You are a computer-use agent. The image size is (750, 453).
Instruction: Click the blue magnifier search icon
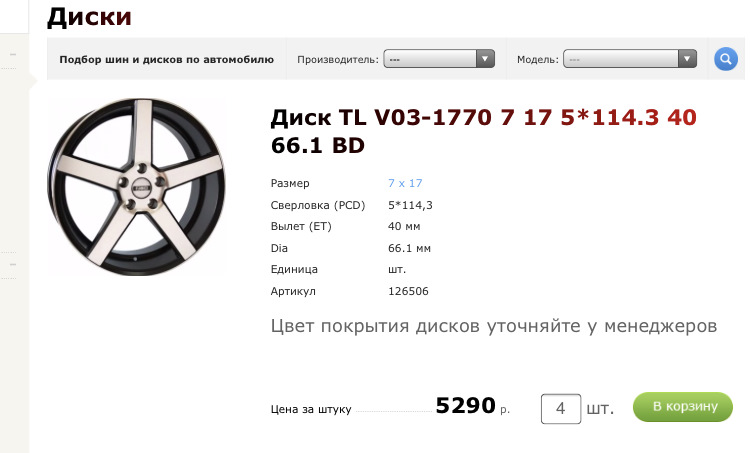click(726, 59)
